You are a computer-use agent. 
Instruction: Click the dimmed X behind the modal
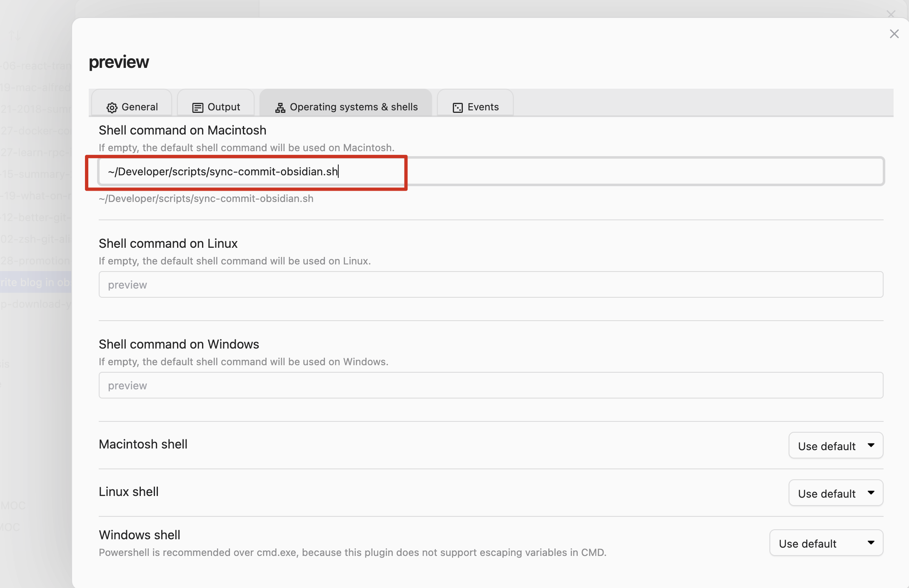tap(891, 14)
